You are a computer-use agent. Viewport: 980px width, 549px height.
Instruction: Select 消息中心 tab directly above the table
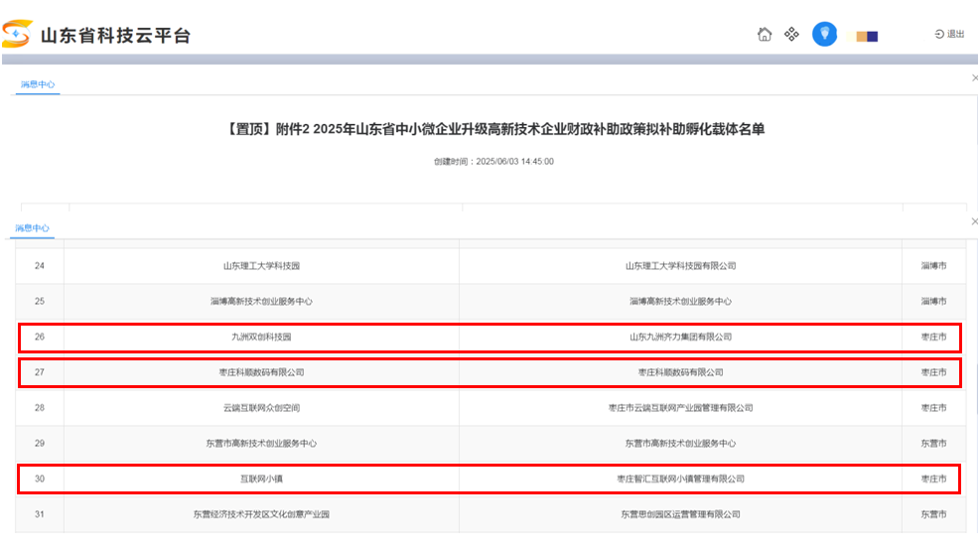point(32,228)
